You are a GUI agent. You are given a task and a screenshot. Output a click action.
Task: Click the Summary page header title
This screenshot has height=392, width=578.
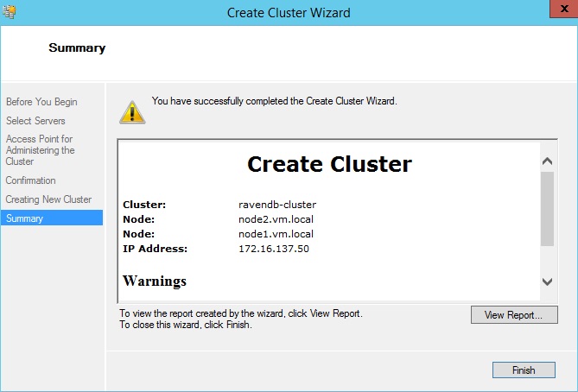click(77, 47)
